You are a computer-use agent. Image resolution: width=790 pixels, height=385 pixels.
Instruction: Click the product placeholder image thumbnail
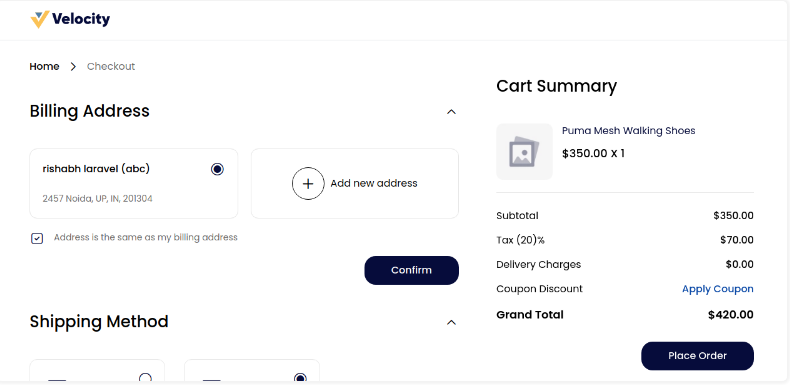click(524, 152)
